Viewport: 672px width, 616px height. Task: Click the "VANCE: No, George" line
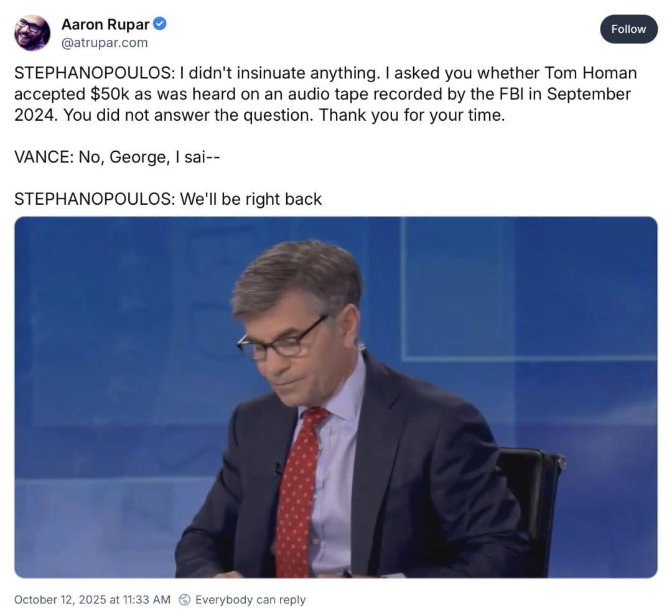coord(117,157)
